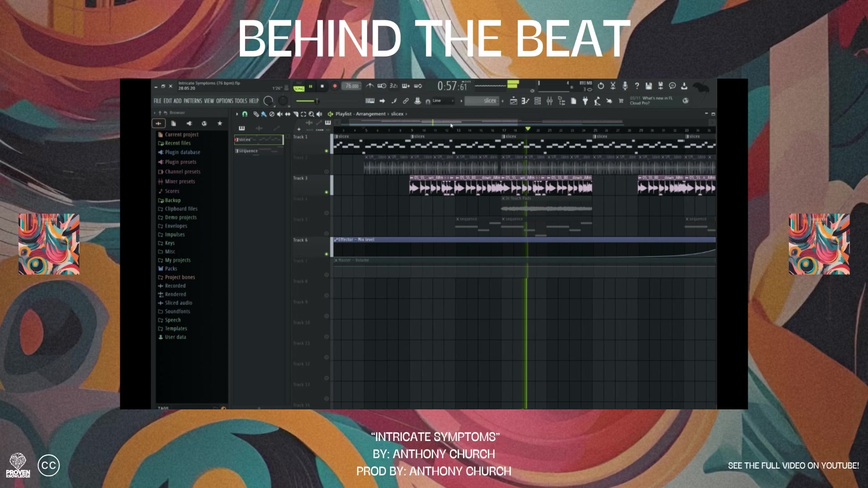Mute Track 6 with its green dot

(326, 254)
